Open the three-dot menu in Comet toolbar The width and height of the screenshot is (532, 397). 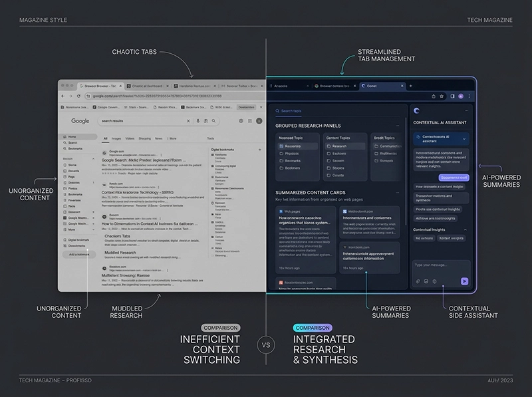[x=469, y=96]
